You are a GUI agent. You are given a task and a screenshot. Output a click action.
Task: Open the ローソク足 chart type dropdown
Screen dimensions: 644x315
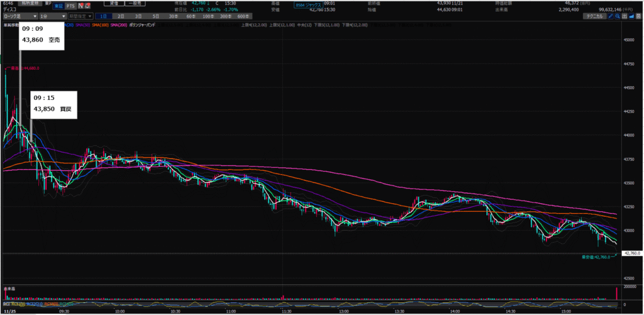click(19, 15)
